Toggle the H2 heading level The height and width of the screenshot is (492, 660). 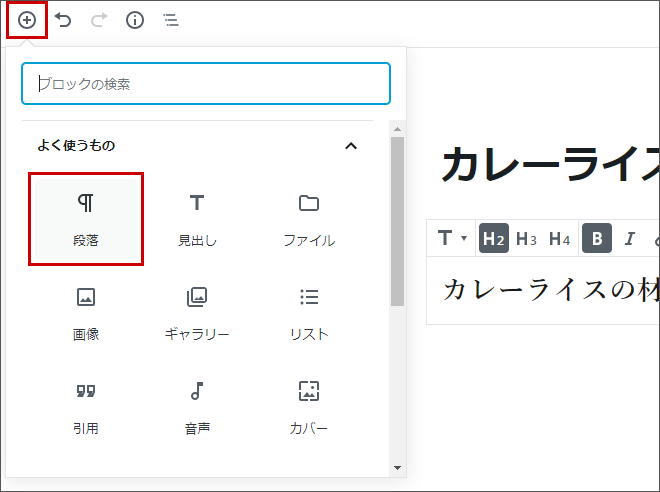click(x=494, y=238)
